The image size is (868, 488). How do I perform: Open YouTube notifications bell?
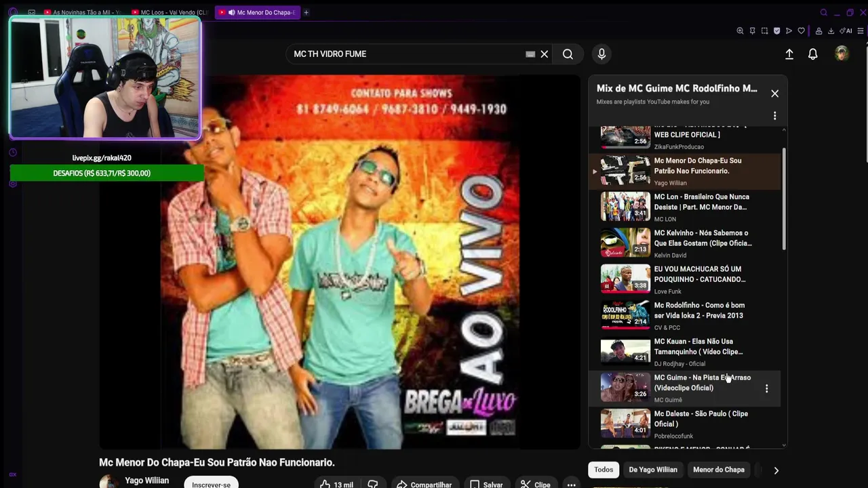812,54
